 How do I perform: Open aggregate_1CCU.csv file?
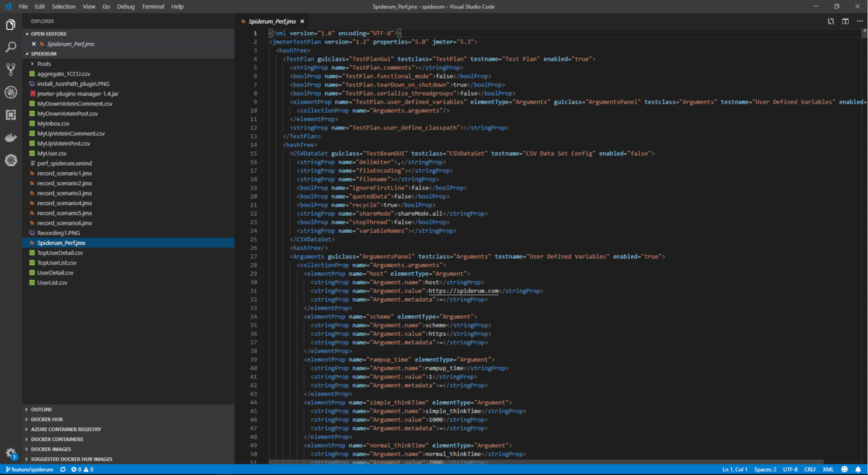[128, 74]
